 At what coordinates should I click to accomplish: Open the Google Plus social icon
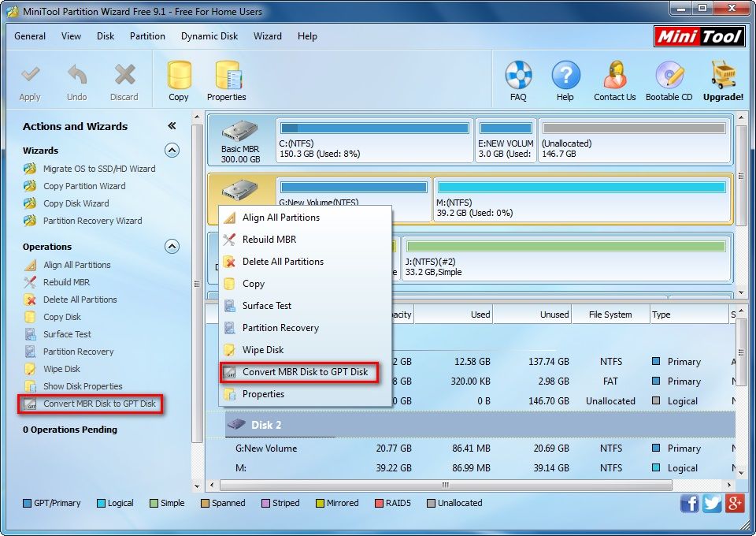[734, 504]
